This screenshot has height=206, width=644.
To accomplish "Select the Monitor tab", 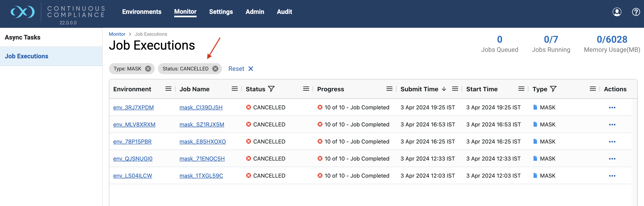I will [x=185, y=12].
